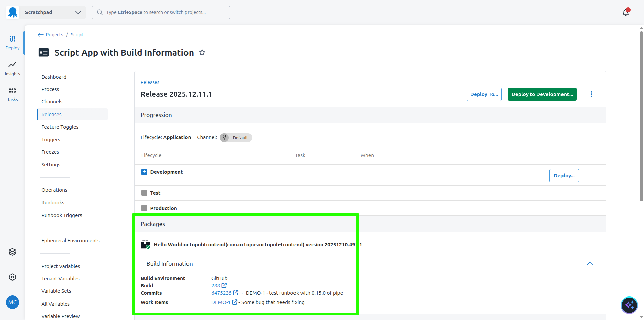644x320 pixels.
Task: Click the project search input field
Action: pyautogui.click(x=161, y=12)
